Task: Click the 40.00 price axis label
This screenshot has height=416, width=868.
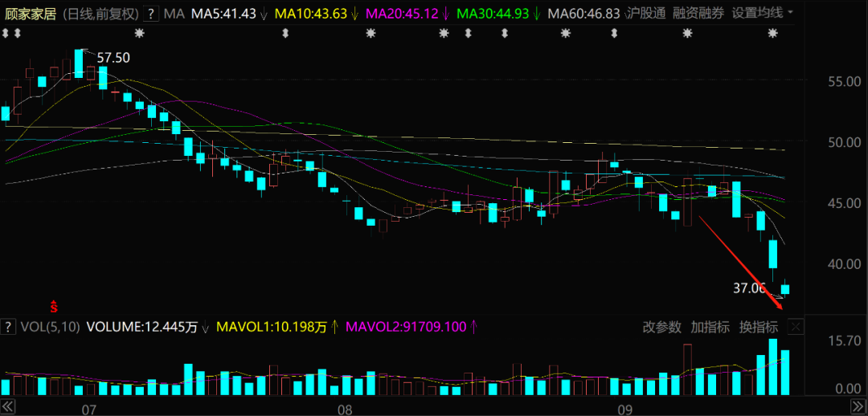Action: 845,264
